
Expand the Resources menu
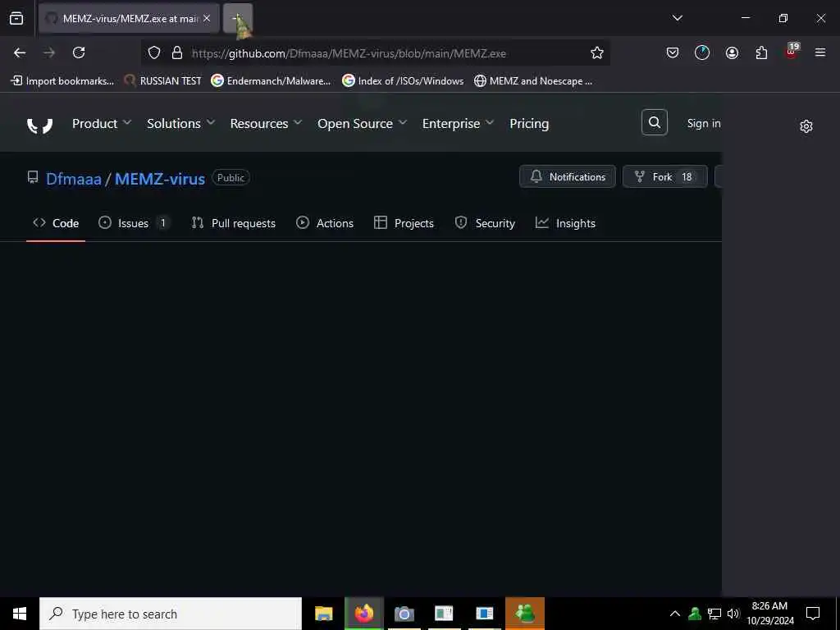(x=267, y=124)
